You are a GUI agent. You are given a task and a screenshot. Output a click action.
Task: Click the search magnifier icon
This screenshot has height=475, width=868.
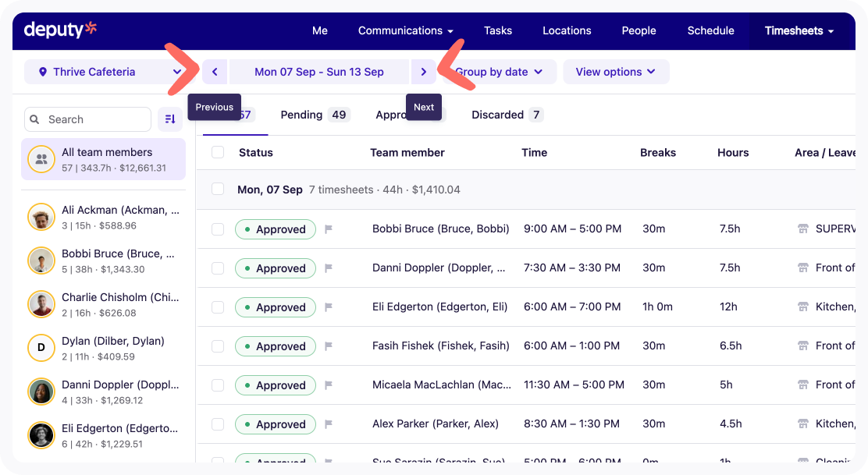[35, 119]
